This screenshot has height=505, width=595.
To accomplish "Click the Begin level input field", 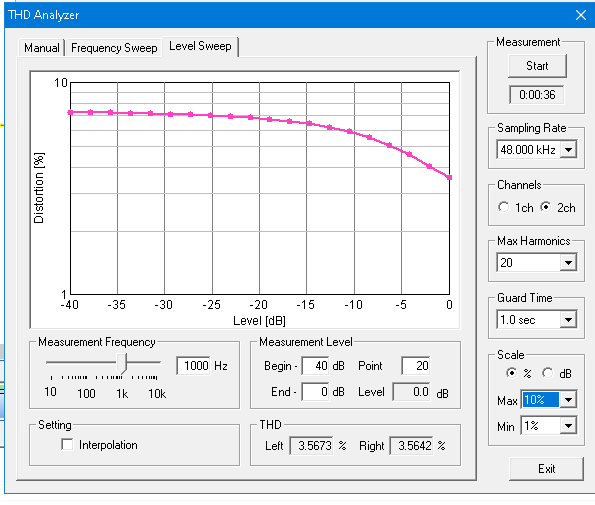I will (315, 366).
